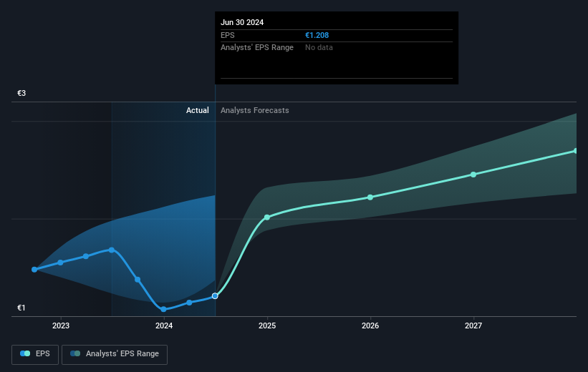Click the EPS legend color swatch

25,353
